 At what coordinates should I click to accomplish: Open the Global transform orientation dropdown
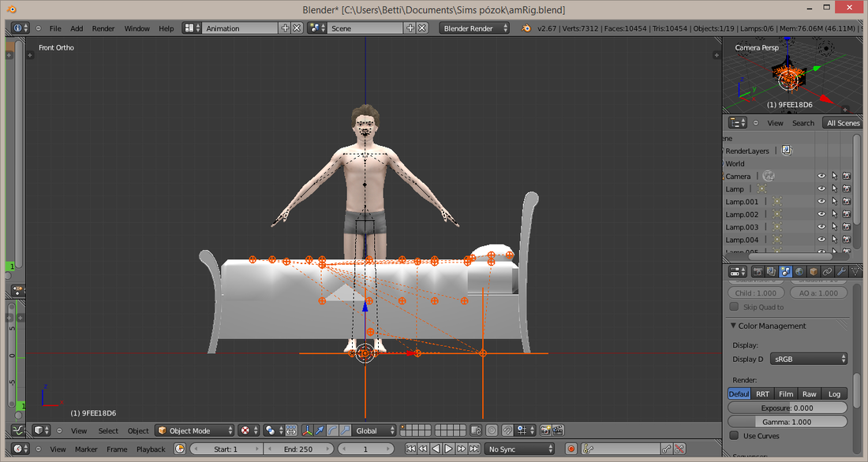coord(375,430)
